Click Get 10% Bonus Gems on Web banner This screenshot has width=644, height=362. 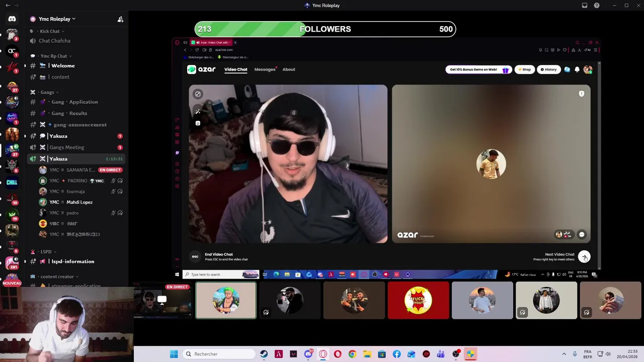(x=478, y=69)
